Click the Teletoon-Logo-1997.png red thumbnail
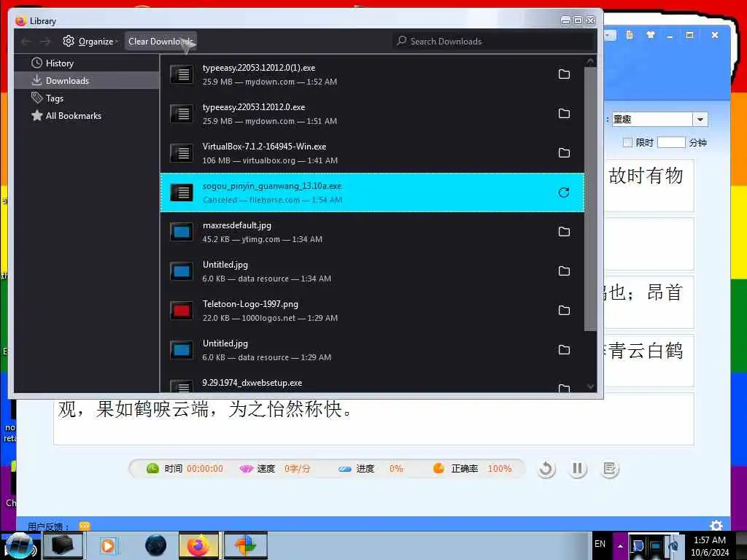 [x=182, y=311]
